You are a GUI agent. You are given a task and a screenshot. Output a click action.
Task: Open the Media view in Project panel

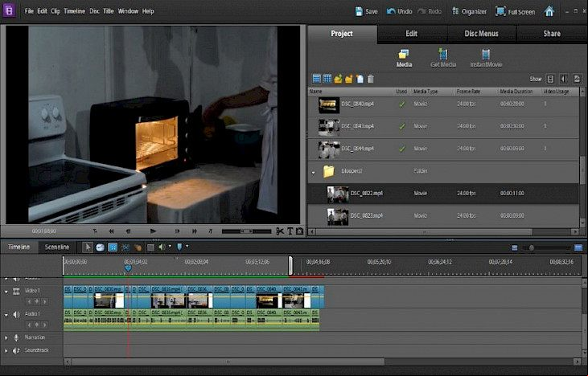click(x=404, y=59)
